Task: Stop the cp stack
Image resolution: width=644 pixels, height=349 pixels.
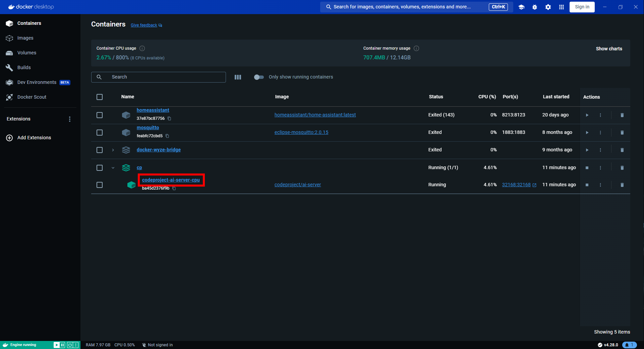Action: [x=587, y=168]
